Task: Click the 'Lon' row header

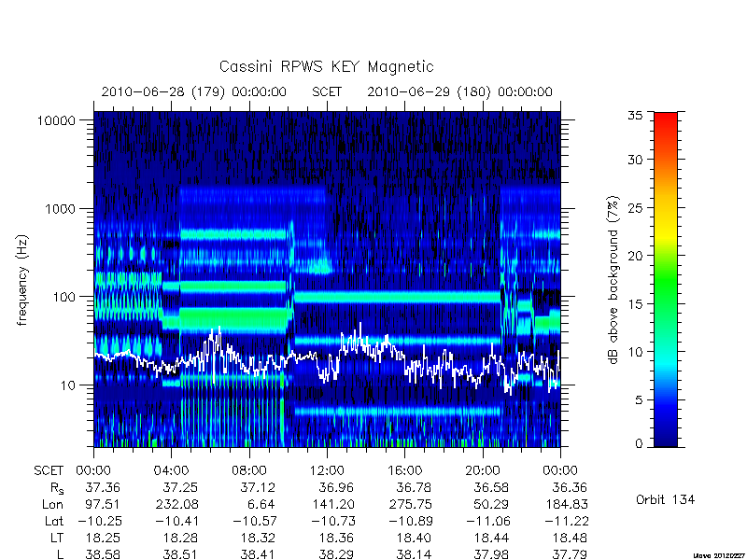Action: pos(53,504)
